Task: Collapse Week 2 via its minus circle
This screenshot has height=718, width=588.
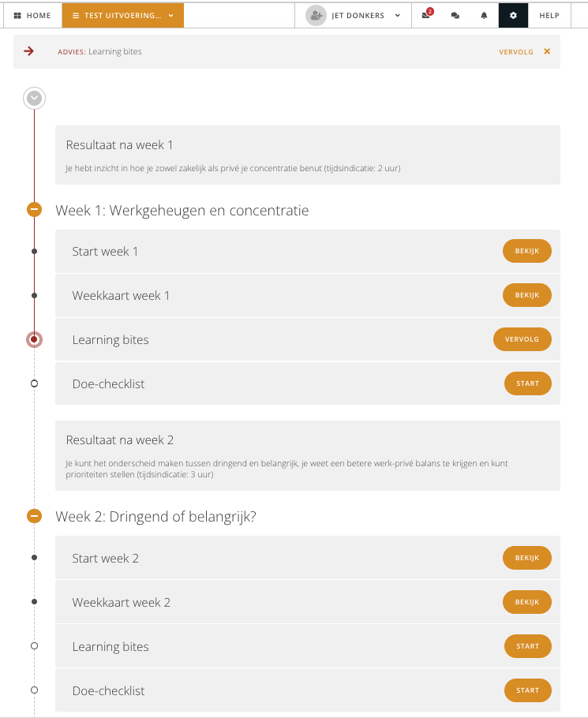Action: (x=34, y=516)
